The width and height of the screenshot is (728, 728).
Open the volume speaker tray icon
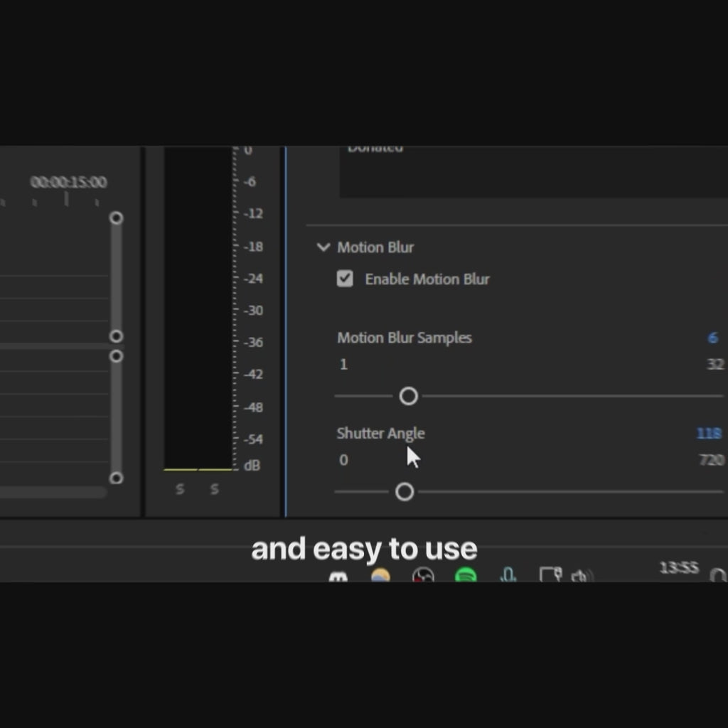581,576
